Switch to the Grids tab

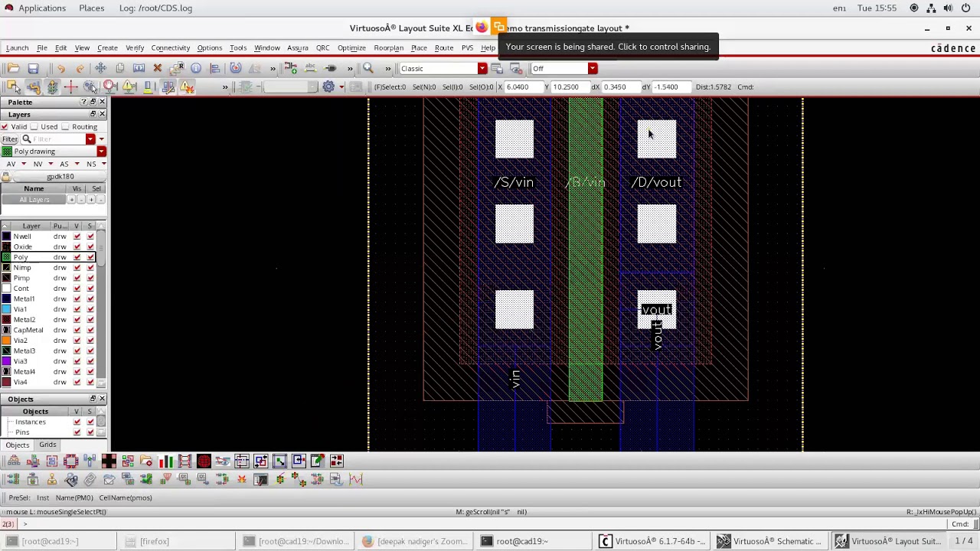47,445
